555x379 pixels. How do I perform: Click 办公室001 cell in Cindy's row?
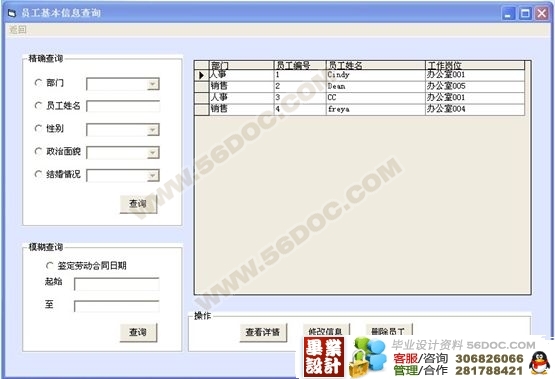pyautogui.click(x=475, y=75)
